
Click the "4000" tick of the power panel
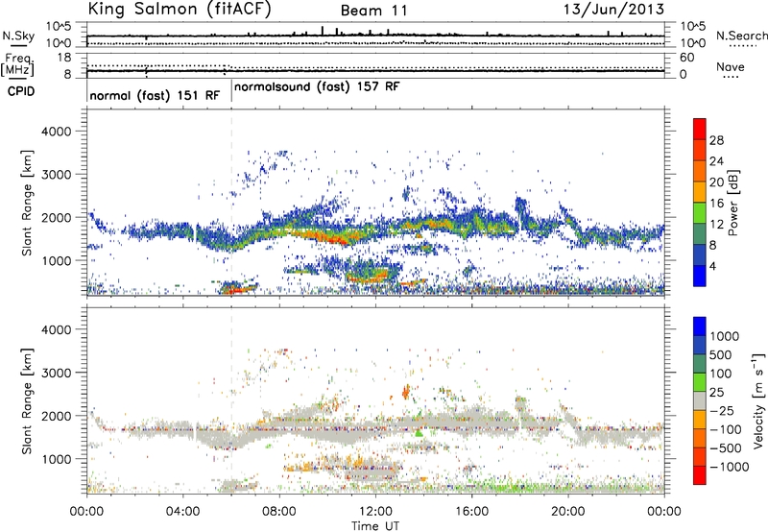(x=57, y=132)
